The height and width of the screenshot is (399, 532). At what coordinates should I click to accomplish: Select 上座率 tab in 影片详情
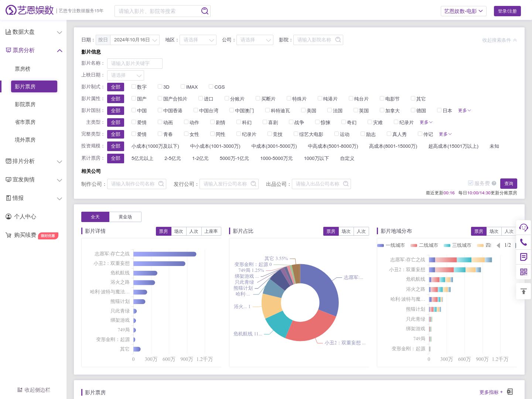(211, 231)
